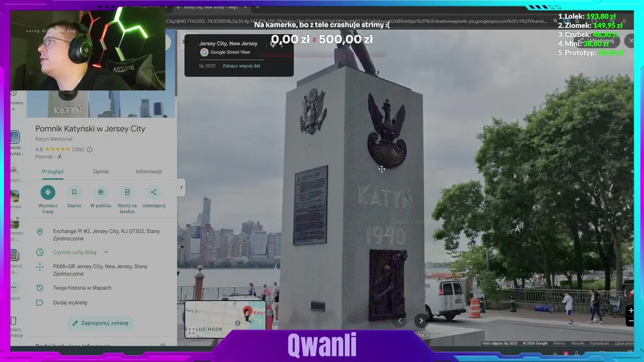This screenshot has width=644, height=362.
Task: Click the side panel vertical scrollbar
Action: (176, 63)
